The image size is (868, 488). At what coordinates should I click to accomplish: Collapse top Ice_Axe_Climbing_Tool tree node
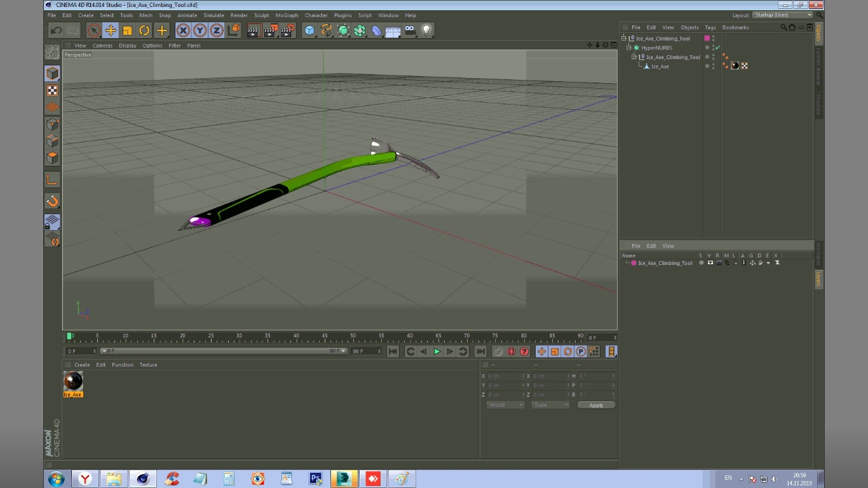pos(624,38)
